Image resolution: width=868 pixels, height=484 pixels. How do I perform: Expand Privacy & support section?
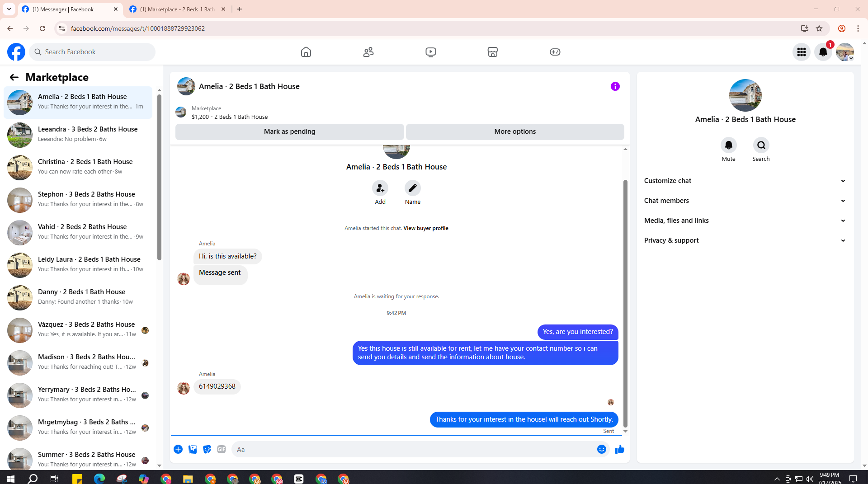[x=745, y=240]
